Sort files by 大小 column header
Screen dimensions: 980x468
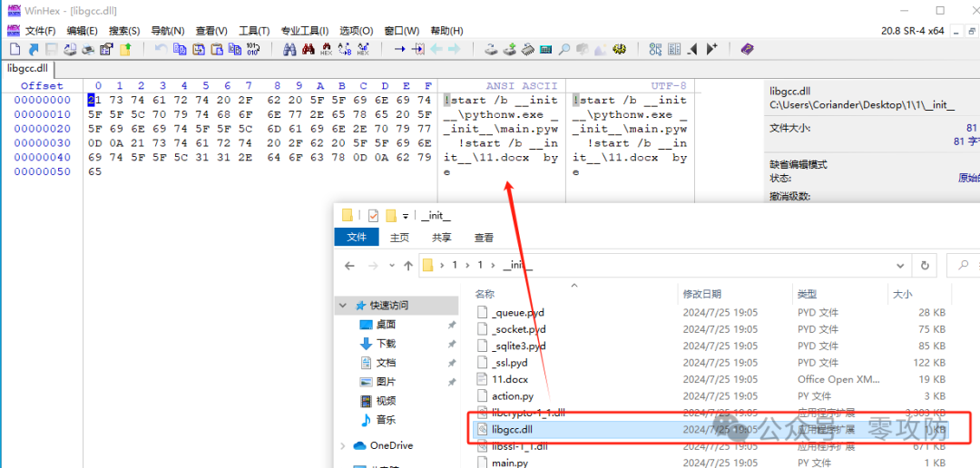coord(903,294)
